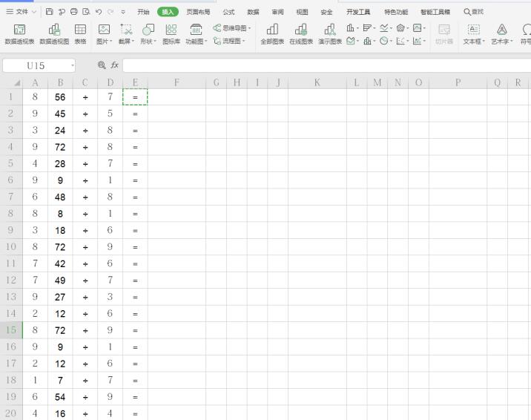Click the Print icon in quick access toolbar
Viewport: 531px width, 420px height.
coord(74,12)
